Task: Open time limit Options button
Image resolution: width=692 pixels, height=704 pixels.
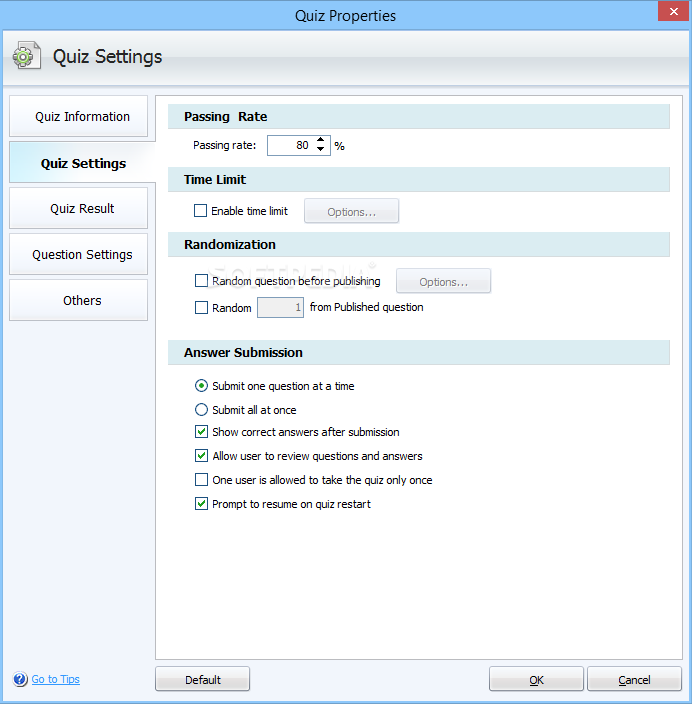Action: 352,211
